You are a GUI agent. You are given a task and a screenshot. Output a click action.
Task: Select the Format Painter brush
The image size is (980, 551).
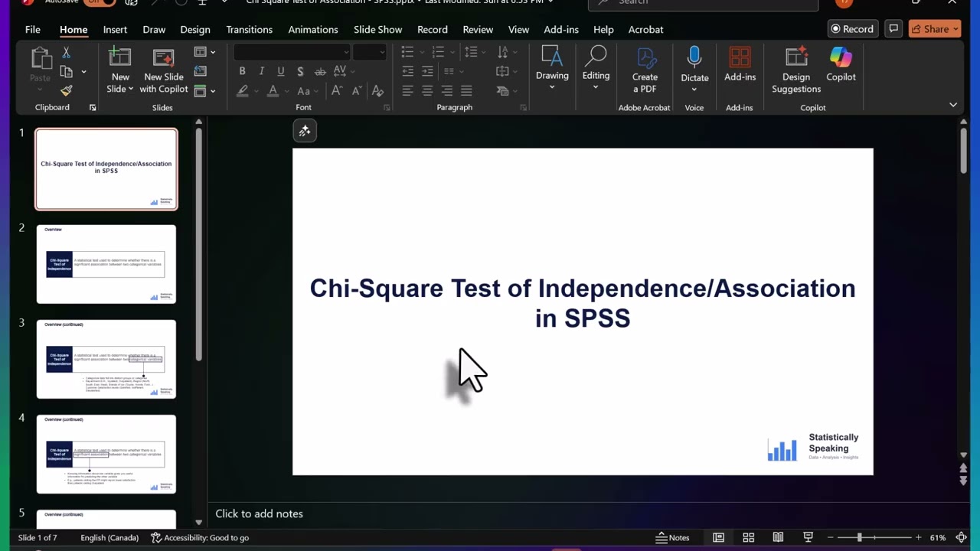pos(66,90)
